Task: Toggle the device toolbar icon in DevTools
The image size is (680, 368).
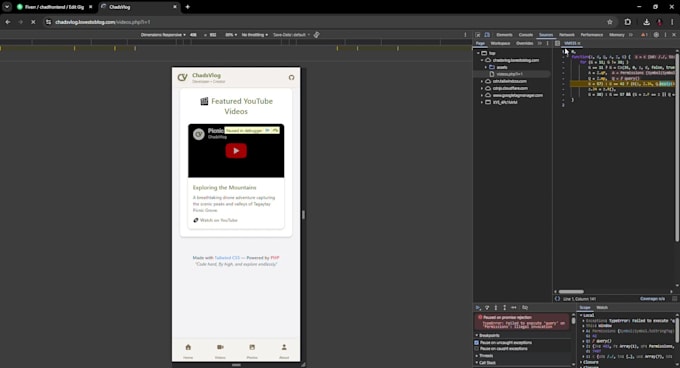Action: [487, 35]
